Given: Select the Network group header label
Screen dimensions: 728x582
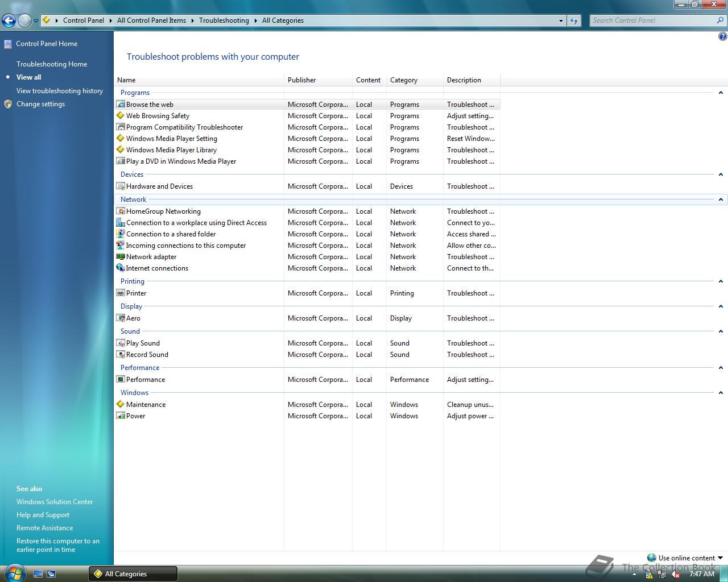Looking at the screenshot, I should click(133, 199).
